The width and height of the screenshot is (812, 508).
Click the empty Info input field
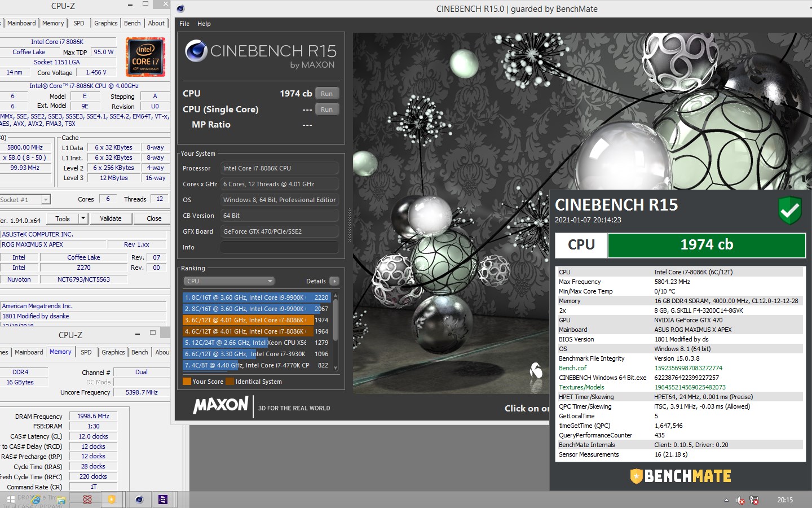tap(280, 247)
